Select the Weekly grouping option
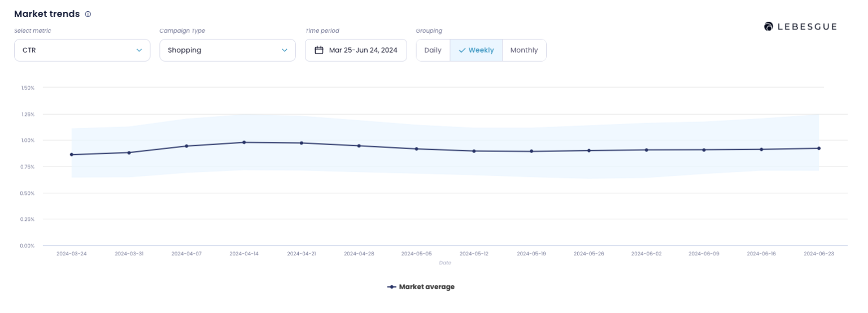This screenshot has height=313, width=868. (476, 50)
